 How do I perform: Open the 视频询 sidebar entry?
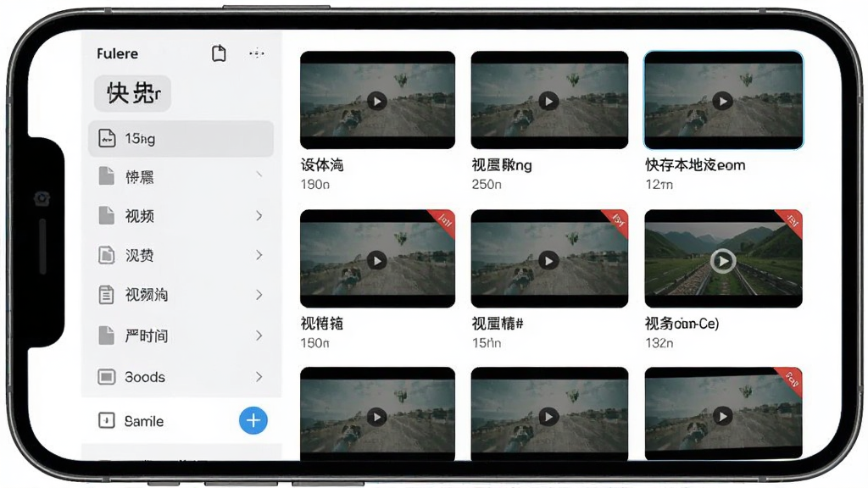(181, 294)
